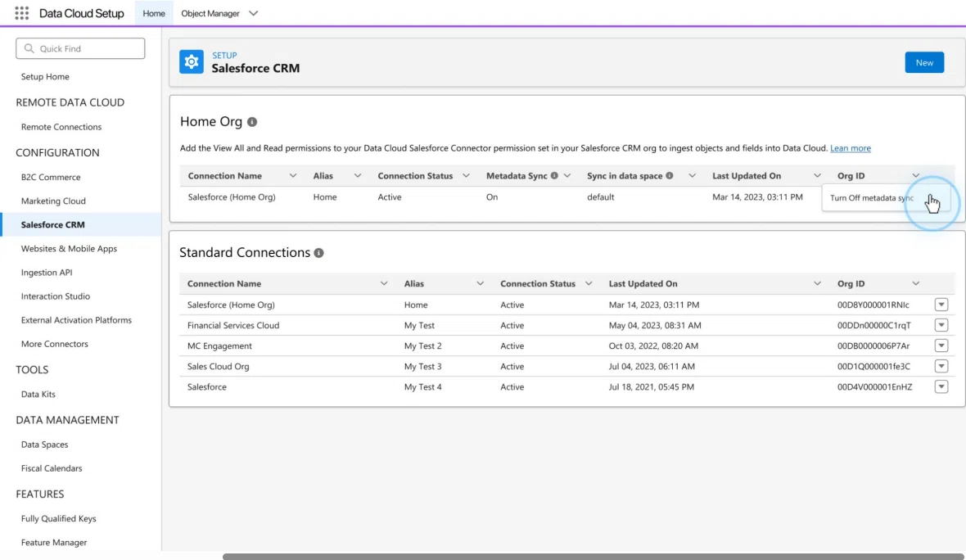This screenshot has height=560, width=966.
Task: Open Data Kits under Tools
Action: point(38,395)
